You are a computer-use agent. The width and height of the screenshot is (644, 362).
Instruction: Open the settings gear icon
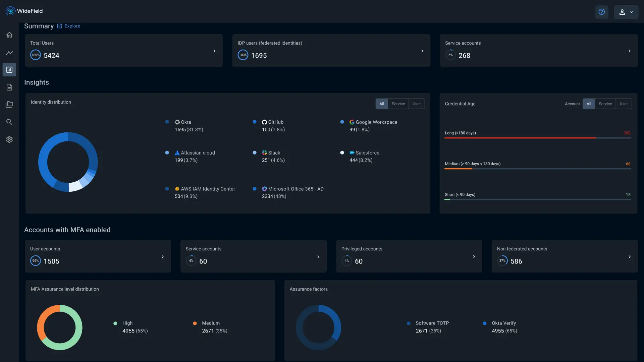[x=9, y=139]
